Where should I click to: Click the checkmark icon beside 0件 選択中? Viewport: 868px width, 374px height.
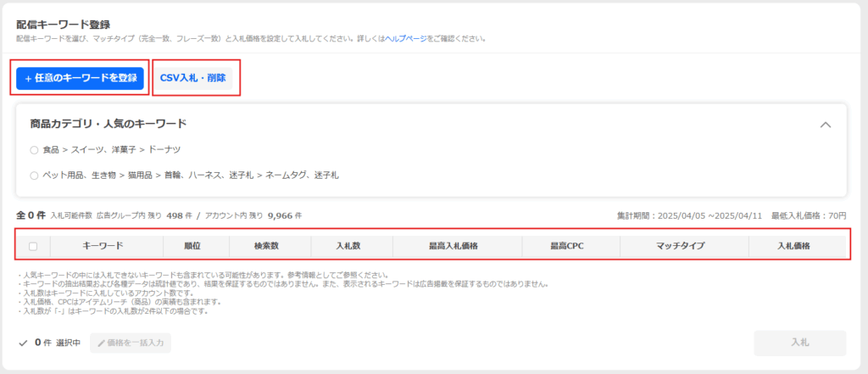[x=23, y=343]
